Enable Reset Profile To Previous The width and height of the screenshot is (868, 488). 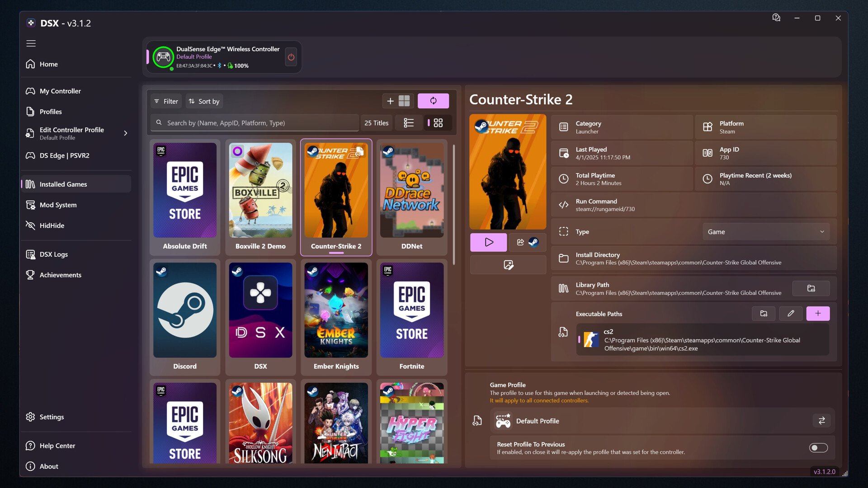pos(818,448)
